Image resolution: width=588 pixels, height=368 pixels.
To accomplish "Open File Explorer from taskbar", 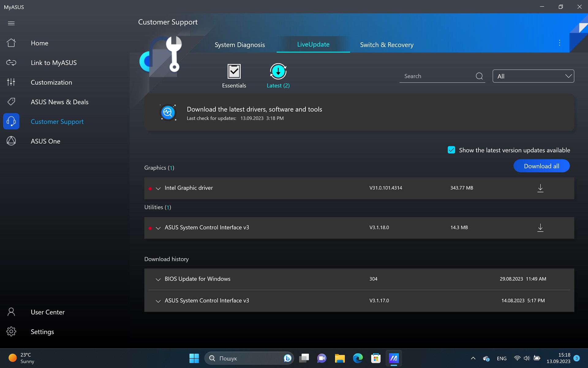I will coord(340,358).
